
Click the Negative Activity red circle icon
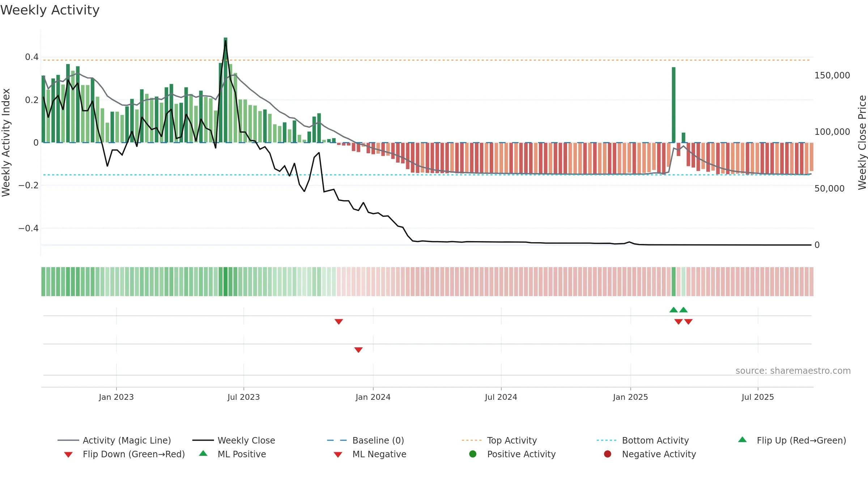tap(608, 454)
